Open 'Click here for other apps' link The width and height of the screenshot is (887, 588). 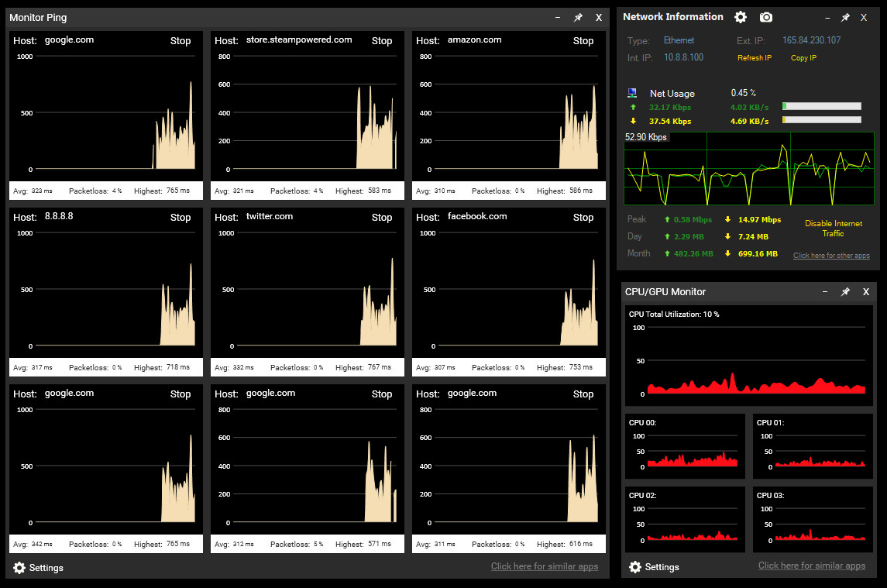[831, 255]
